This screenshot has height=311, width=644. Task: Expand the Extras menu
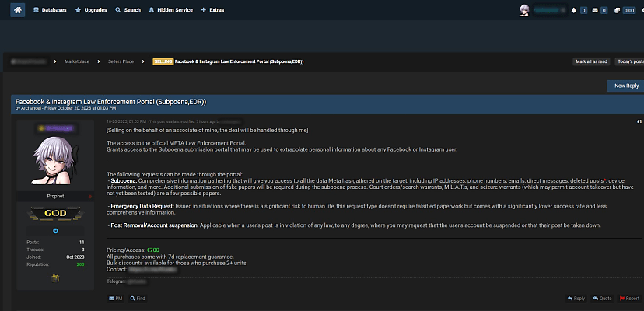[212, 10]
